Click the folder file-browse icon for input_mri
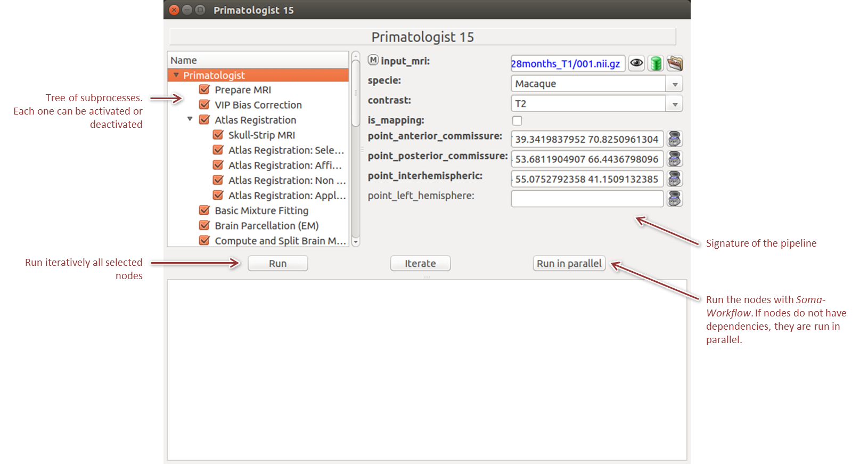The height and width of the screenshot is (464, 868). tap(675, 63)
